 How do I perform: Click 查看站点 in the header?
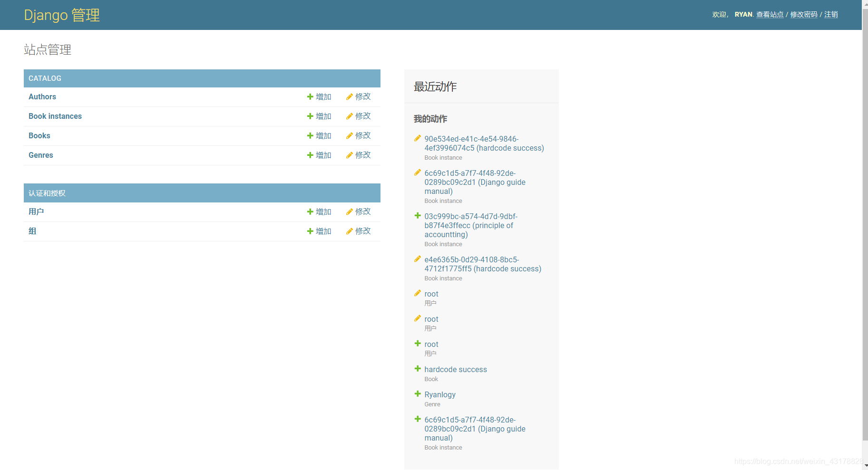point(770,14)
